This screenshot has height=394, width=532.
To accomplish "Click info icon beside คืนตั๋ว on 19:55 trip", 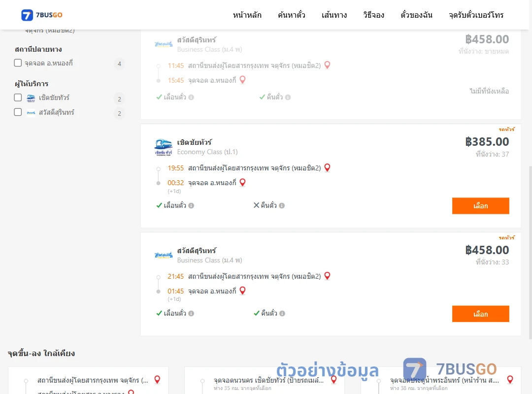I will pos(282,205).
